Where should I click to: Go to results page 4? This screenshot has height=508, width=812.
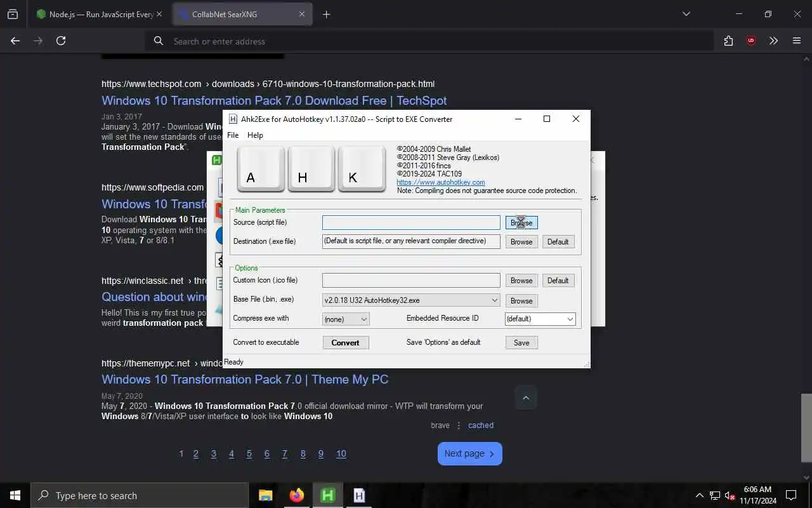(x=232, y=453)
